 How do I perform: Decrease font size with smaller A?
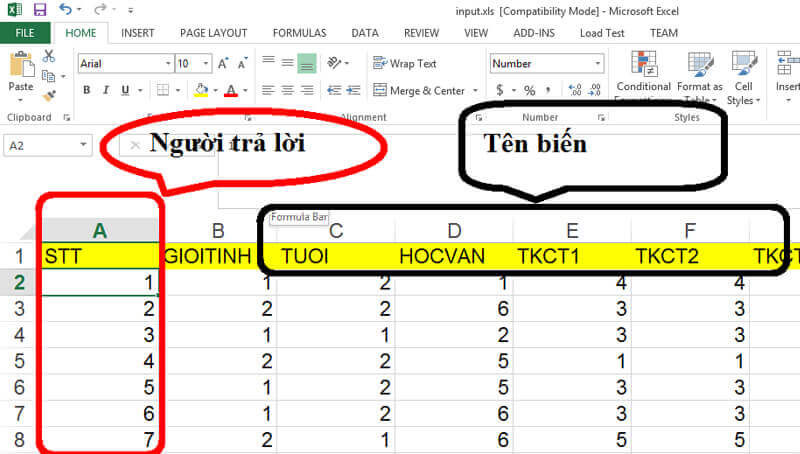(242, 63)
